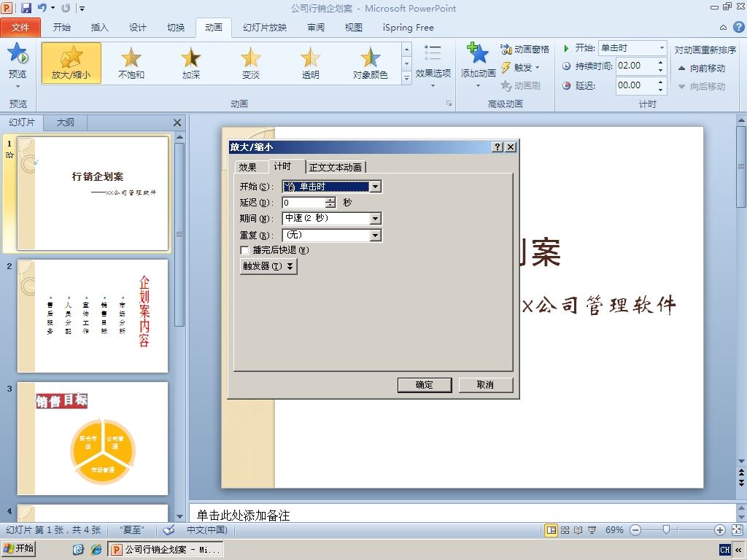
Task: Click the dialog help question mark button
Action: (498, 147)
